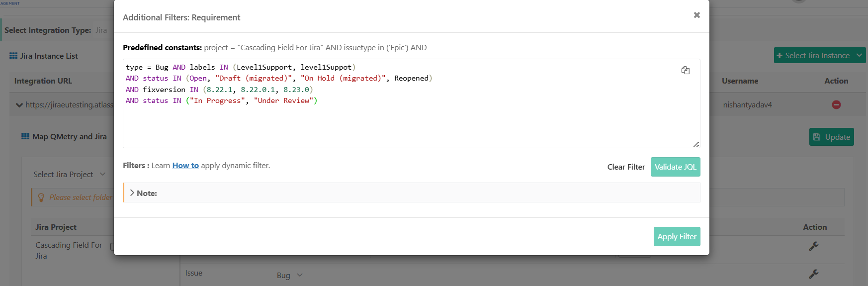Click the wrench icon in the Cascading Field row
The image size is (868, 286).
coord(813,246)
